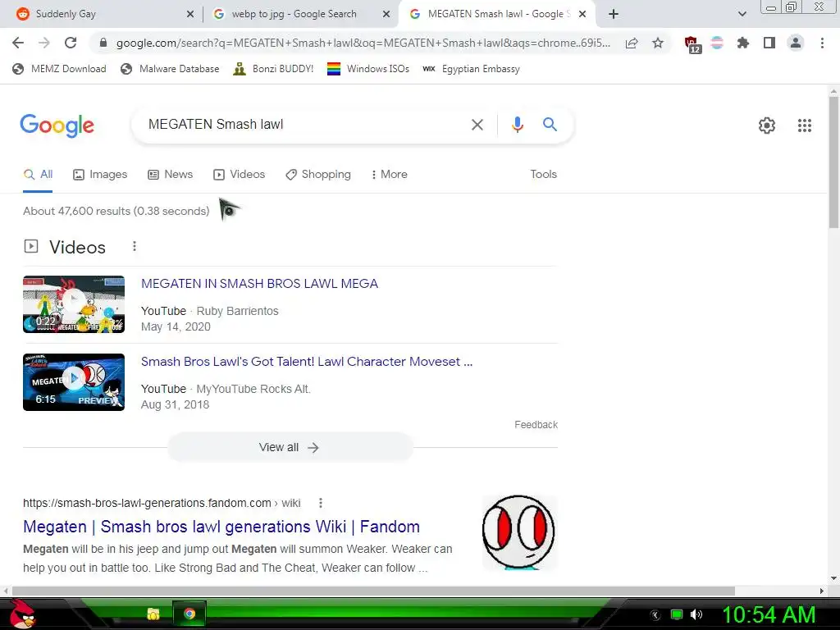Close the webp to jpg tab
Image resolution: width=840 pixels, height=630 pixels.
click(386, 15)
